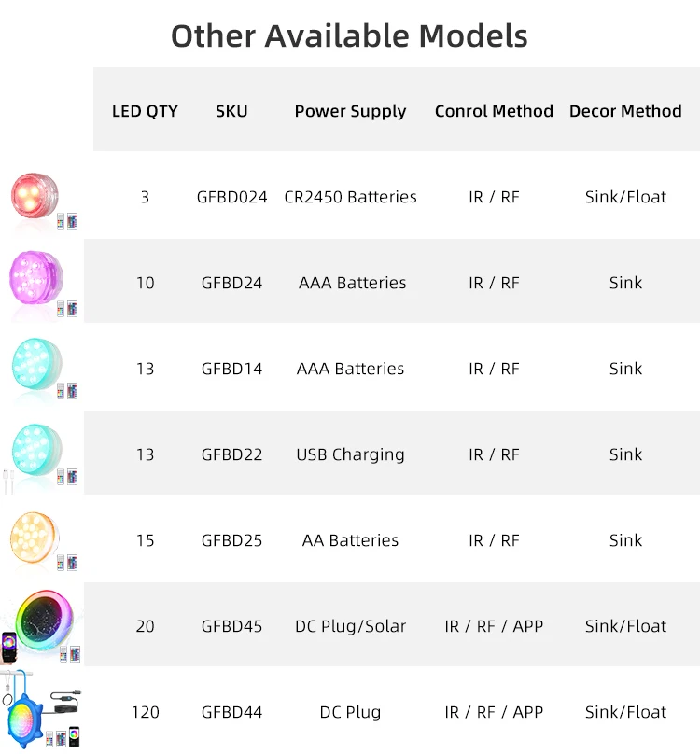
Task: Click the DC Plug/Solar power cell
Action: (350, 626)
